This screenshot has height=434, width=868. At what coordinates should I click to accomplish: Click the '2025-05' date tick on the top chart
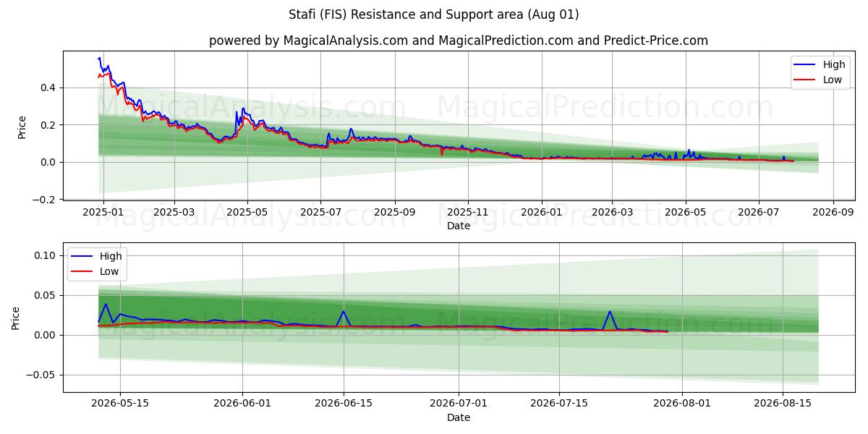(247, 212)
